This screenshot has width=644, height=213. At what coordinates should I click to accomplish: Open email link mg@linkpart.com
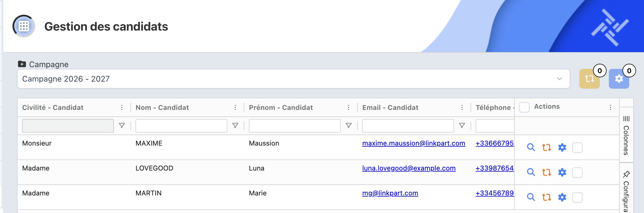(x=390, y=193)
